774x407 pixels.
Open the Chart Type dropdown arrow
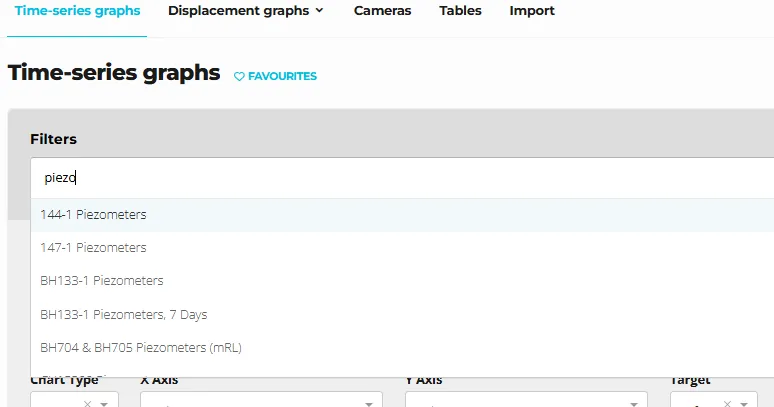(104, 403)
